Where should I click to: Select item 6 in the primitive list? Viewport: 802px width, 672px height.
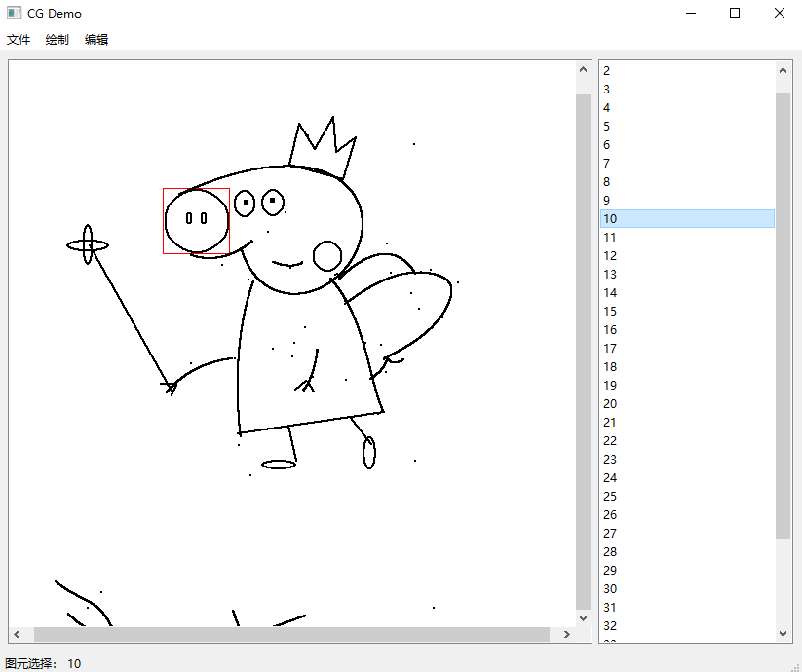(x=687, y=144)
